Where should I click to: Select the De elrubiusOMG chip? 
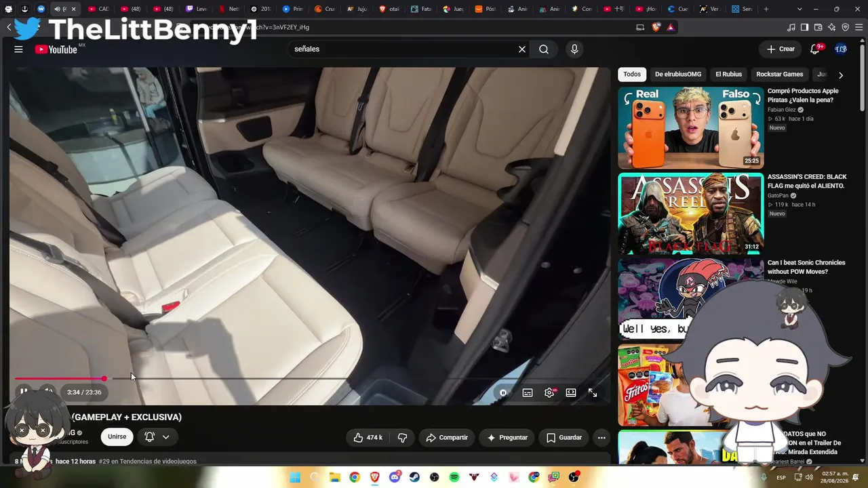[x=678, y=75]
